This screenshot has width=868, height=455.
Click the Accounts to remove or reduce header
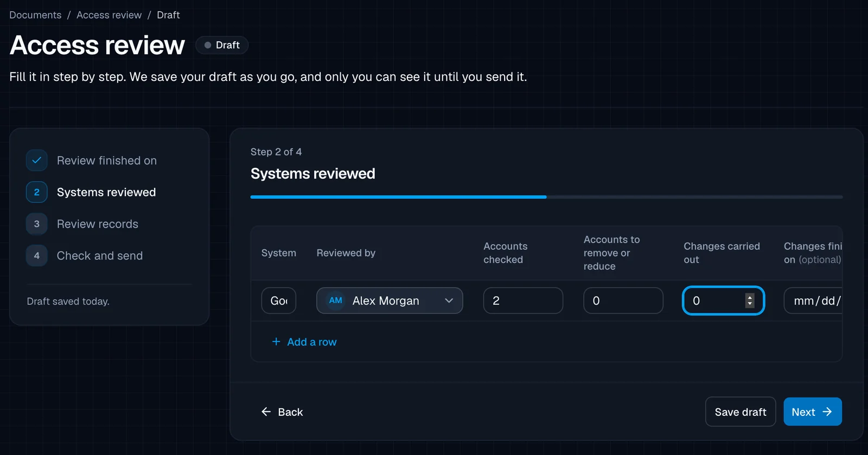click(612, 253)
